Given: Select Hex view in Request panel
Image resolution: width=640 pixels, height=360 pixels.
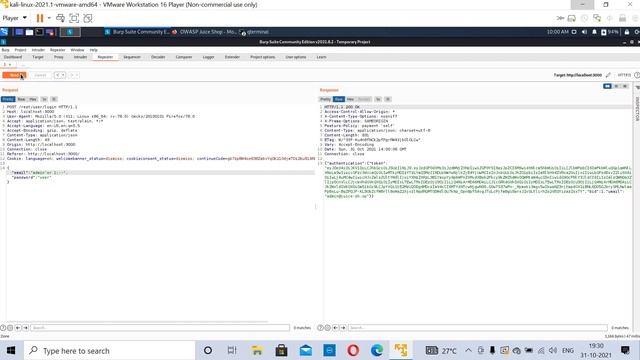Looking at the screenshot, I should 33,99.
